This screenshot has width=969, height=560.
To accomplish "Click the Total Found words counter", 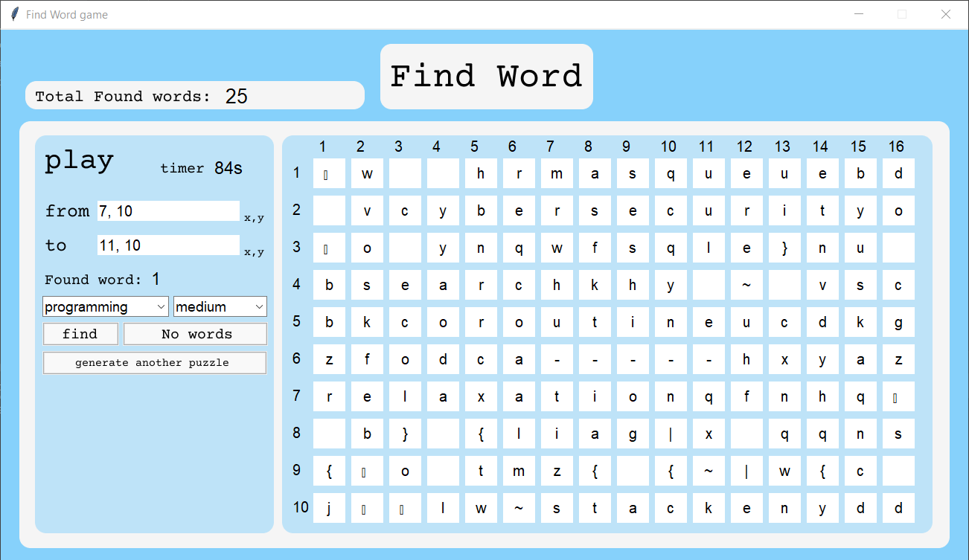I will 195,95.
